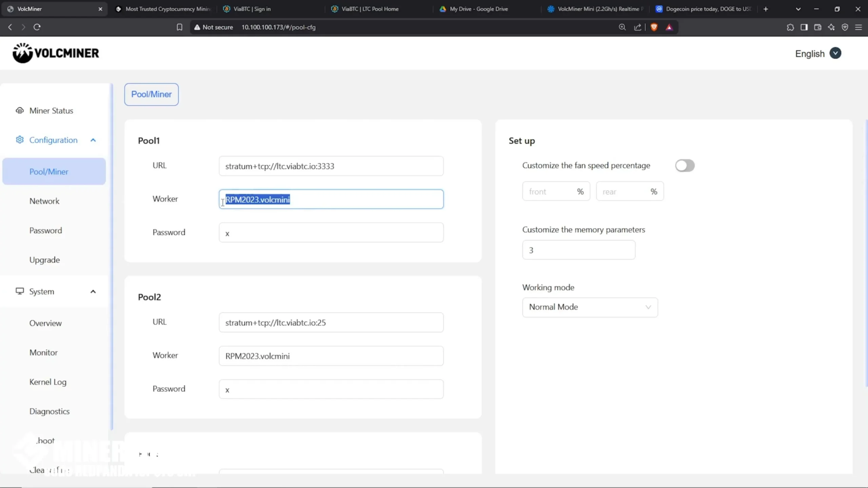Open the Diagnostics page
The height and width of the screenshot is (488, 868).
50,411
